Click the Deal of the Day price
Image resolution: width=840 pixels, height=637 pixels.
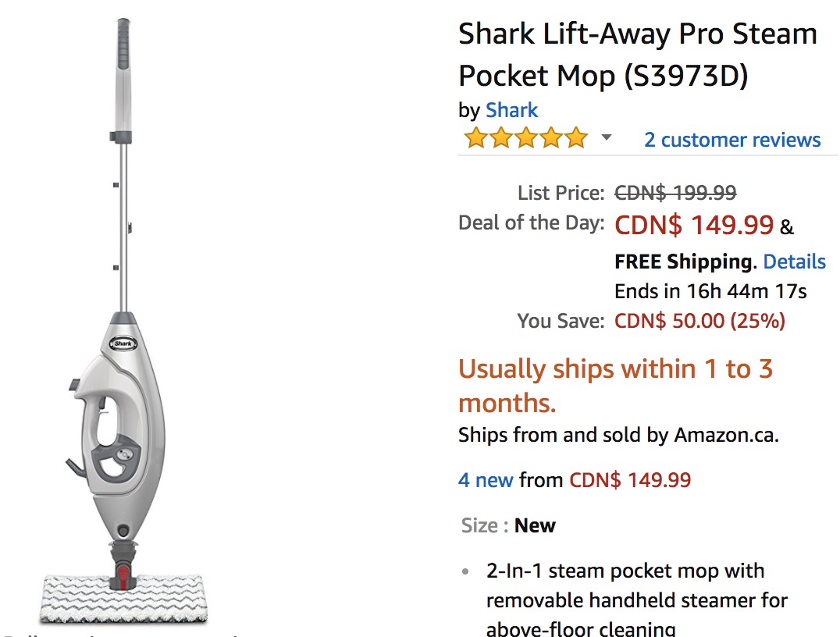click(694, 226)
